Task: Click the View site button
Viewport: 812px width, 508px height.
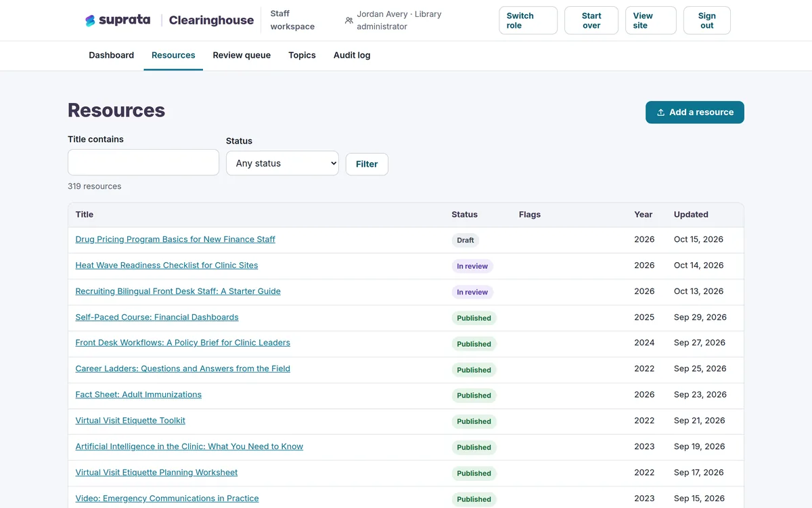Action: [x=651, y=20]
